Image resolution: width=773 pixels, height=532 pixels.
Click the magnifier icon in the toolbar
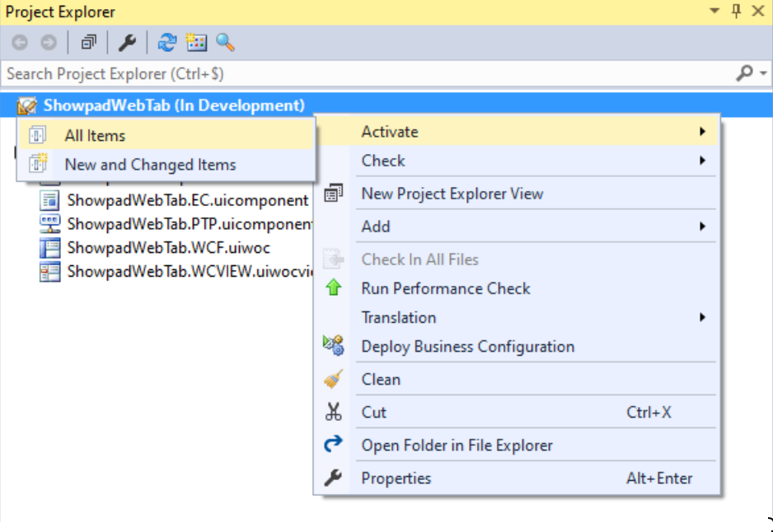click(x=225, y=43)
